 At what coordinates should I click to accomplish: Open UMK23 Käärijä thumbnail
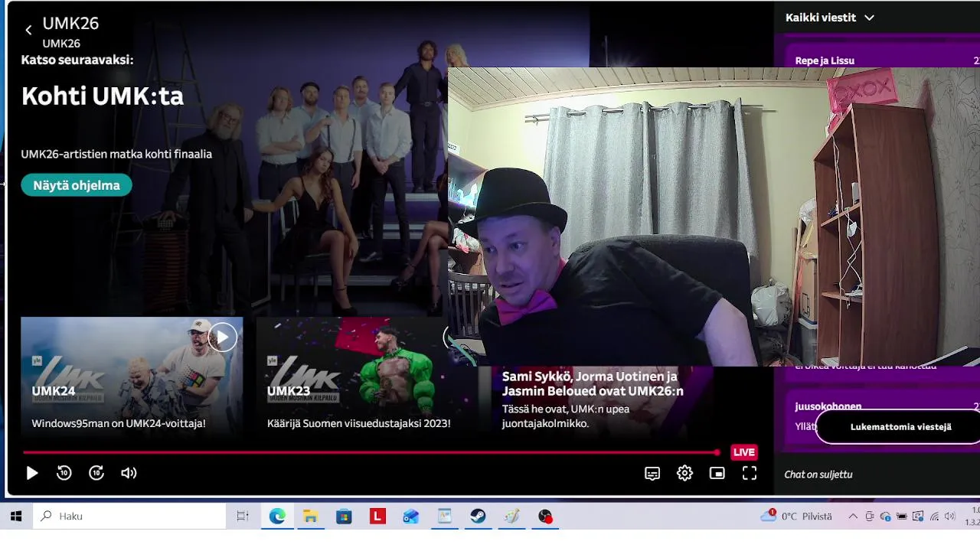(367, 377)
